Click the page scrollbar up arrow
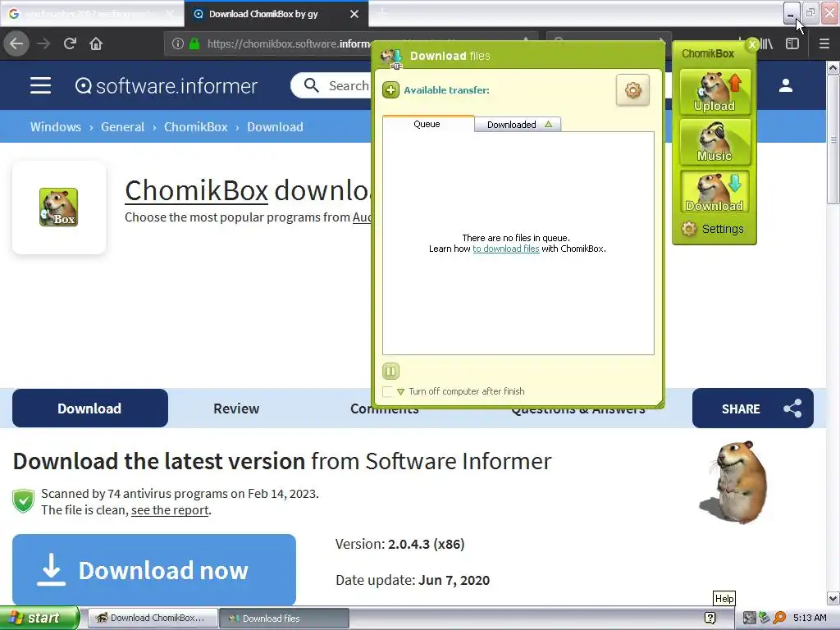Screen dimensions: 840x630 (833, 67)
